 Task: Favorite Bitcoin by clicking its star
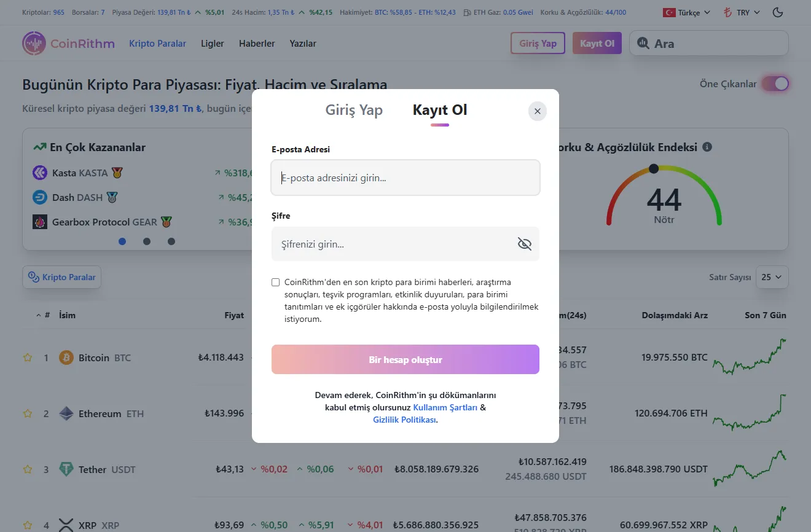point(27,357)
